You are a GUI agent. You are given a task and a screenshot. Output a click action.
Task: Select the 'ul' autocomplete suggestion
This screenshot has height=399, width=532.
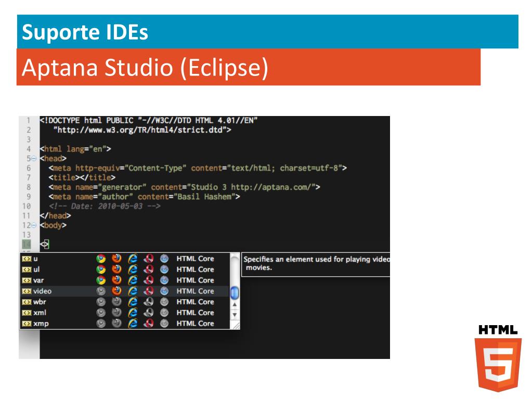coord(125,270)
